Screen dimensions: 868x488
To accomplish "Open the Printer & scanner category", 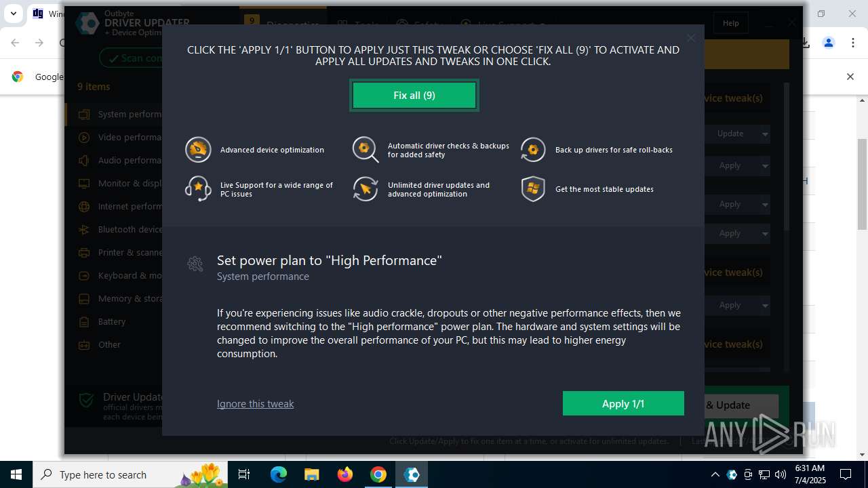I will (114, 253).
